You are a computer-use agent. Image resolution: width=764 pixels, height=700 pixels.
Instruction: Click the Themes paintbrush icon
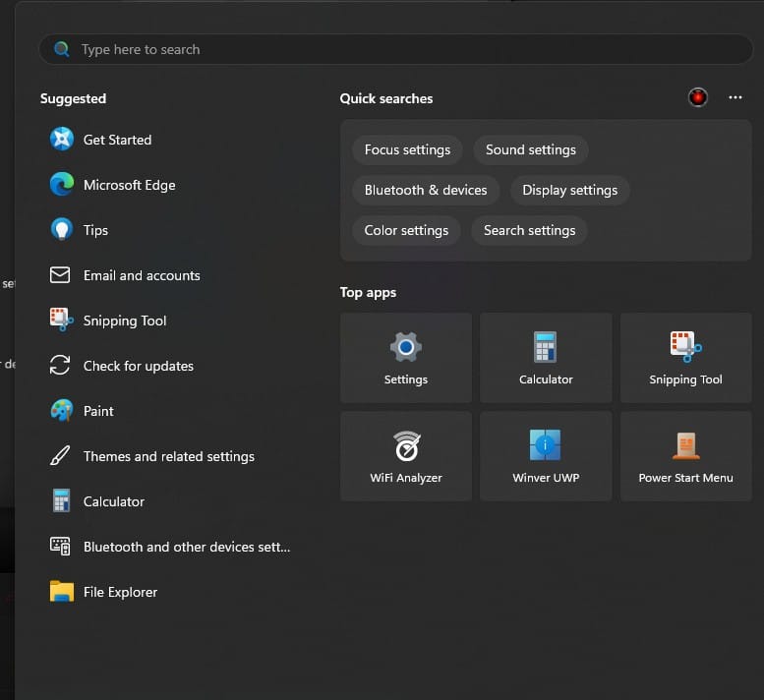pos(60,456)
